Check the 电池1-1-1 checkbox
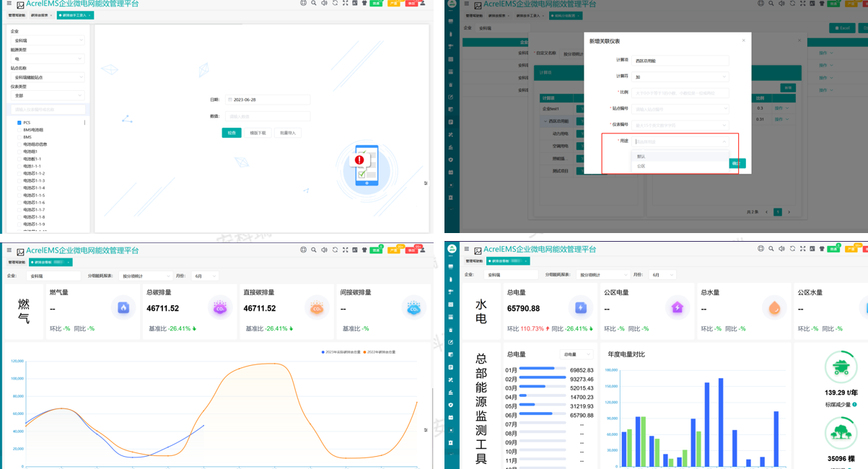Viewport: 868px width, 469px height. [19, 166]
